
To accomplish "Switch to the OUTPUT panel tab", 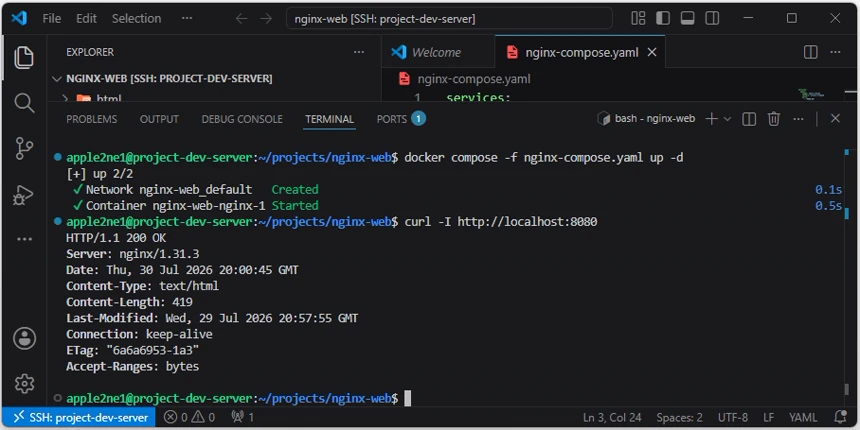I will point(159,119).
